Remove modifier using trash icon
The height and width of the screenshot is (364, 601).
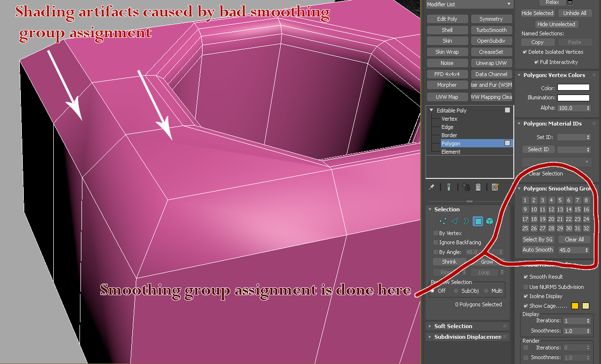coord(478,187)
